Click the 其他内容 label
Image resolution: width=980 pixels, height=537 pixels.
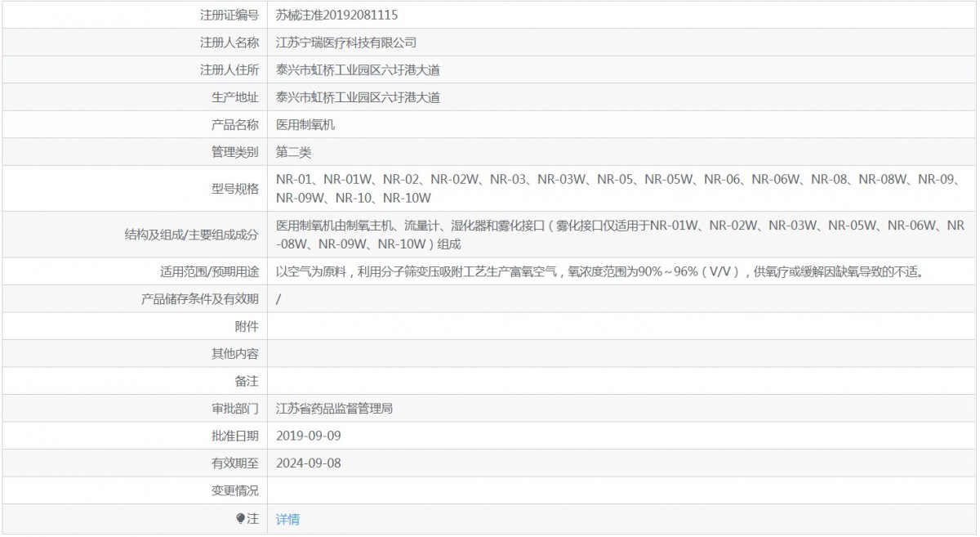tap(235, 354)
